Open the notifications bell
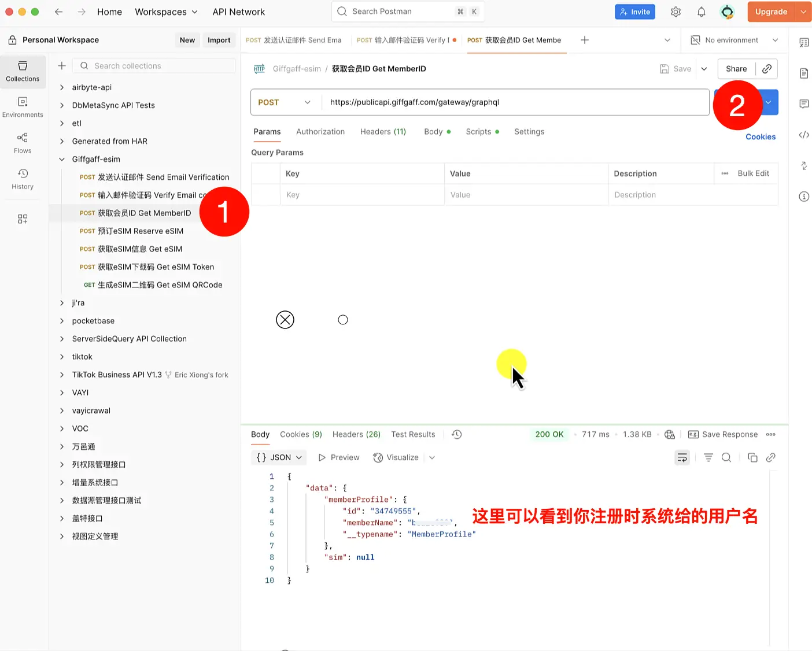The width and height of the screenshot is (812, 651). pos(701,12)
